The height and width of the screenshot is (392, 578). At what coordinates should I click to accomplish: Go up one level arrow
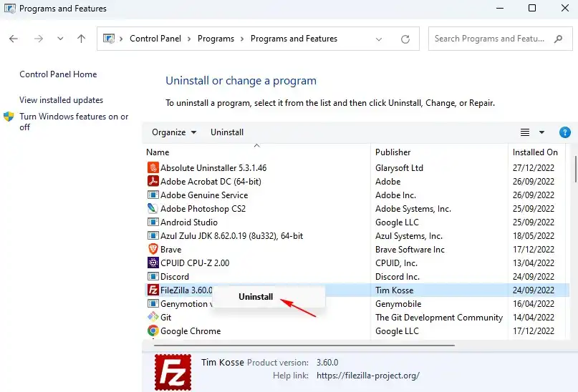coord(81,39)
